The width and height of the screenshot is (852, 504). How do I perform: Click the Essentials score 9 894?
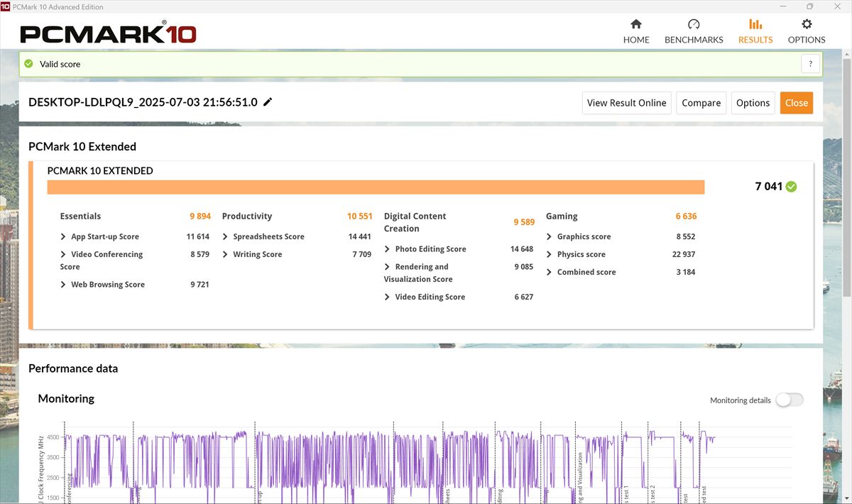tap(200, 217)
